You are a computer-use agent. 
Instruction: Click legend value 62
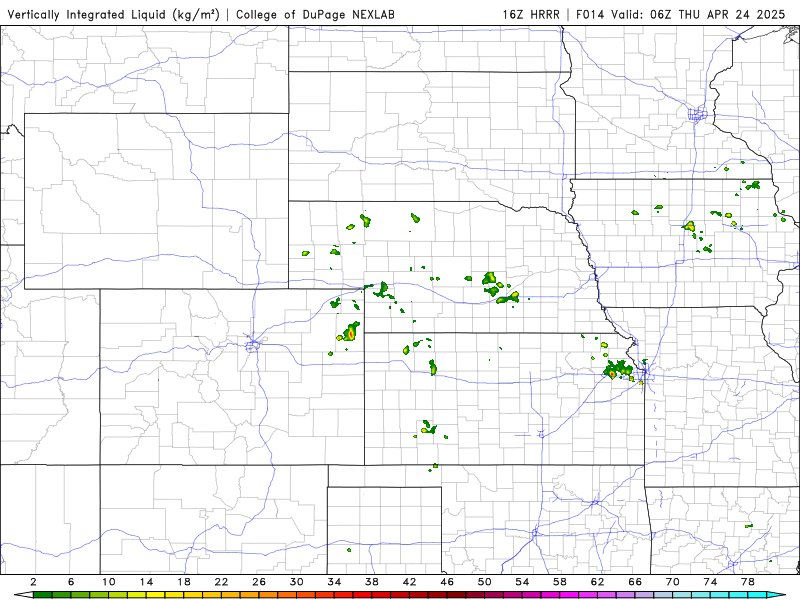click(x=598, y=582)
